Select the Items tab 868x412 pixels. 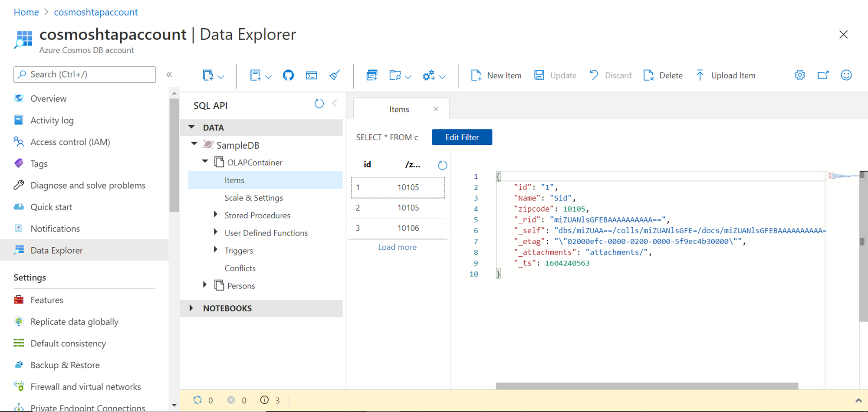click(398, 109)
